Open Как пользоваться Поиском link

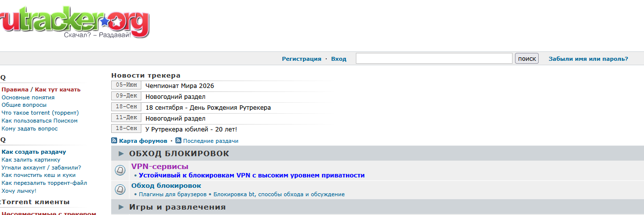pyautogui.click(x=40, y=121)
